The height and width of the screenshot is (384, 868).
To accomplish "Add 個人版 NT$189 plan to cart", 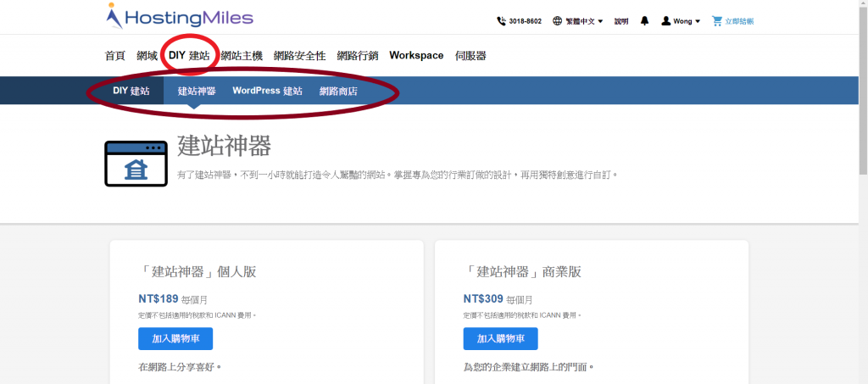I will click(175, 338).
